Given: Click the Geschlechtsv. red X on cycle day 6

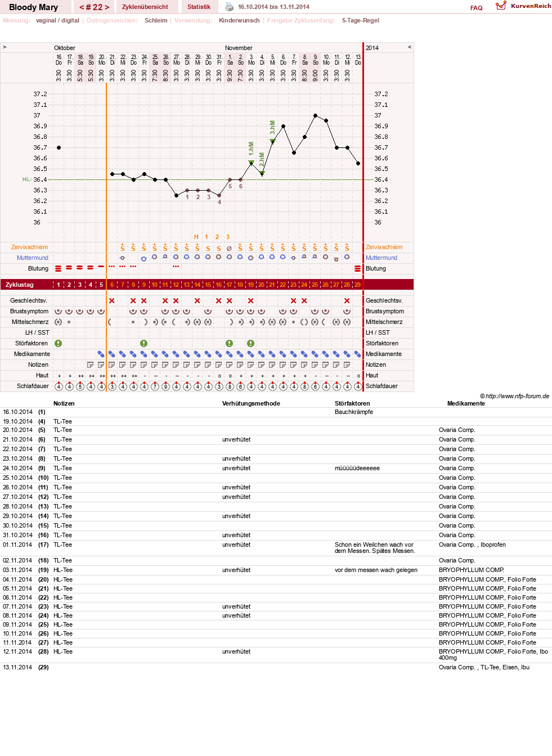Looking at the screenshot, I should [x=112, y=300].
